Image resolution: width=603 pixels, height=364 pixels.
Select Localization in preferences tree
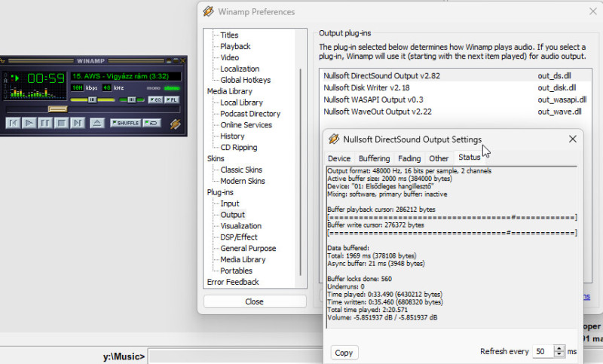pos(240,69)
